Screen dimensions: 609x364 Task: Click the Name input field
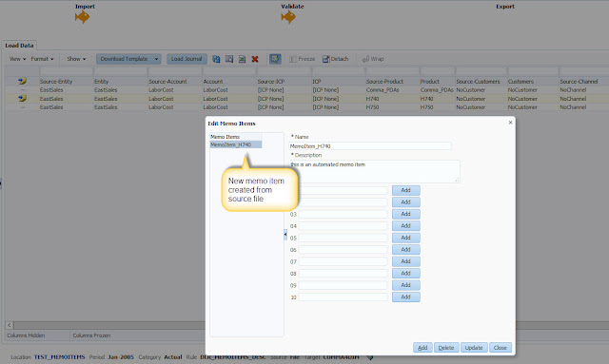370,146
